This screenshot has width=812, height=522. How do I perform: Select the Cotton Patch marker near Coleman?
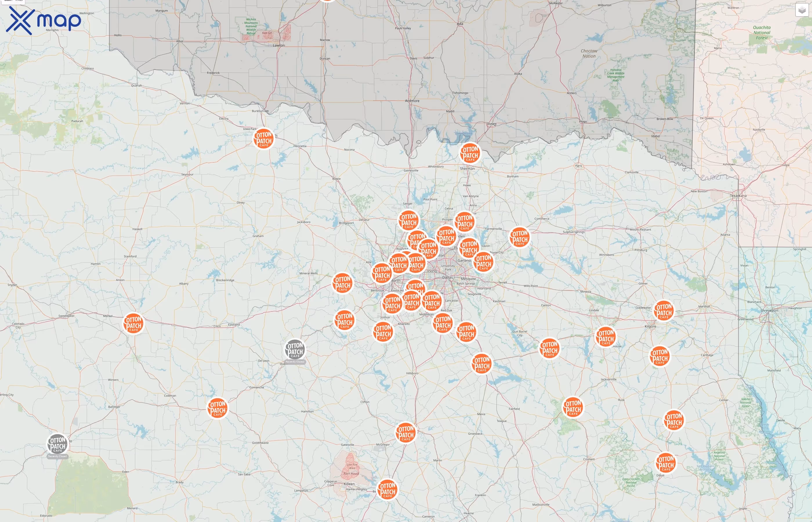217,408
